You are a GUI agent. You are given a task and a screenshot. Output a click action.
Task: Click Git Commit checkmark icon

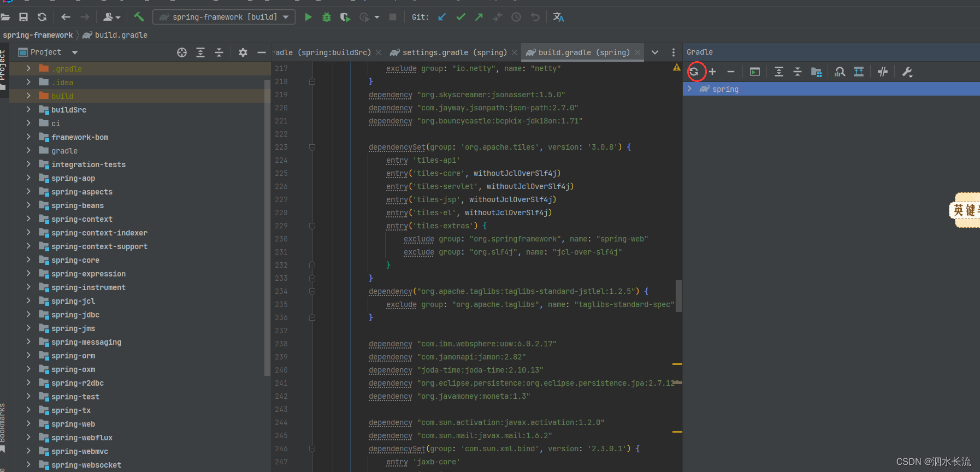click(461, 17)
